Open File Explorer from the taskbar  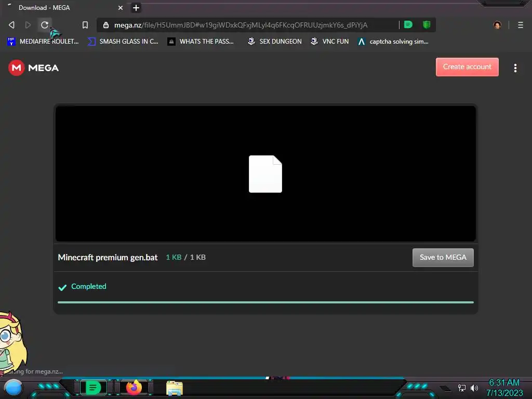pos(175,389)
